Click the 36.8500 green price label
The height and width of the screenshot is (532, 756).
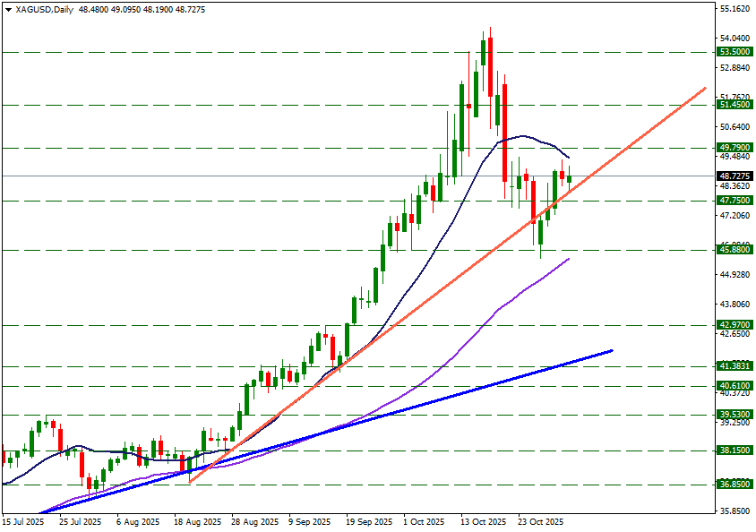click(734, 484)
